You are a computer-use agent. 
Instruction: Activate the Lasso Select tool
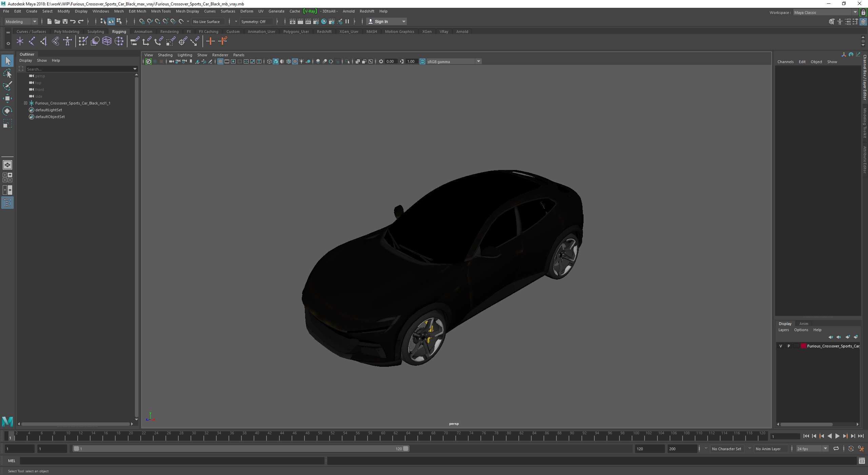point(7,74)
